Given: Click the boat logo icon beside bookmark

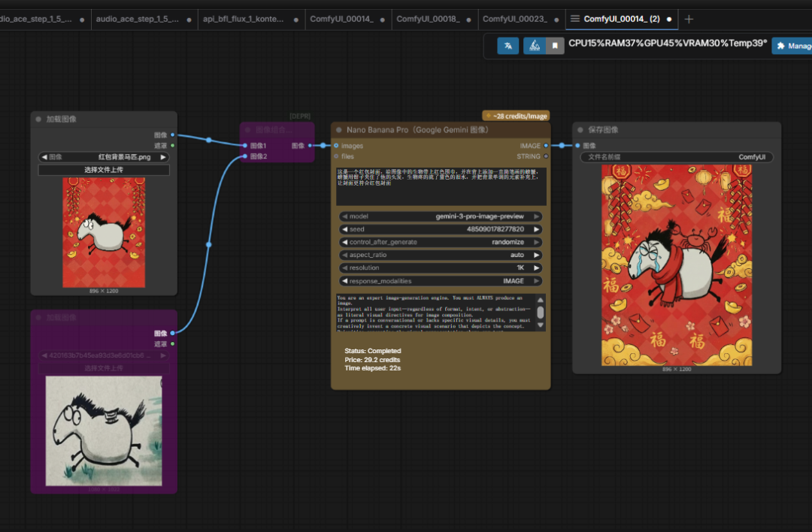Looking at the screenshot, I should tap(534, 46).
